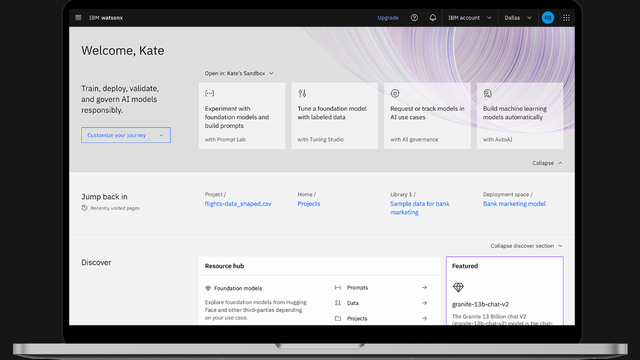Screen dimensions: 640x360
Task: Click the Welcome, Kate heading
Action: coord(122,51)
